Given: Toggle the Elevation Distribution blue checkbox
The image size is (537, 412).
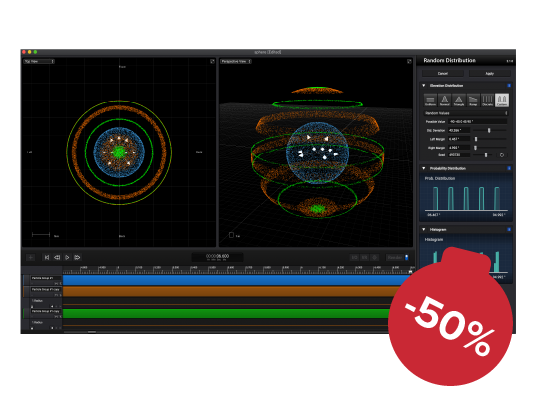Looking at the screenshot, I should click(x=509, y=86).
